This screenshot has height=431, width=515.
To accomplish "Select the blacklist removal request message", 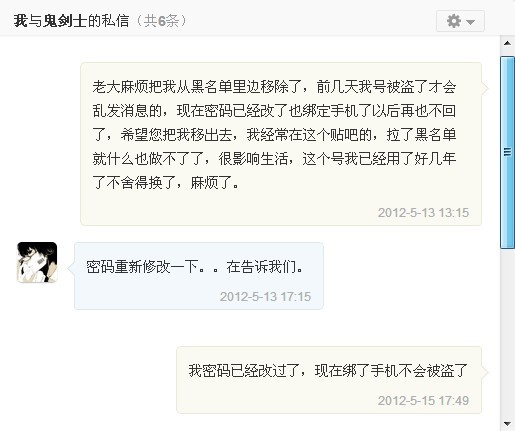I will click(x=281, y=144).
